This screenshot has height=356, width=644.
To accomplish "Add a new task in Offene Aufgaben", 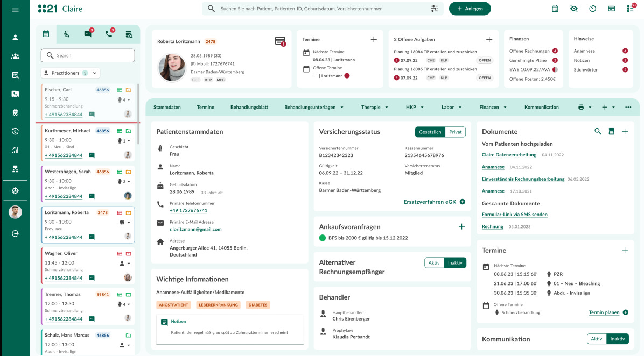I will click(x=489, y=39).
